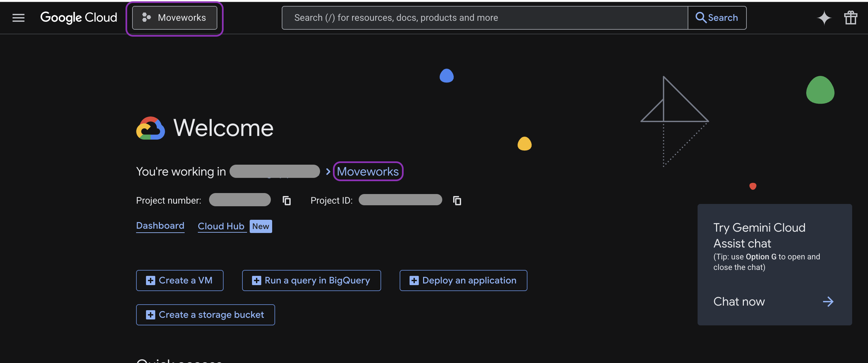868x363 pixels.
Task: Open the Cloud Hub link
Action: click(221, 226)
